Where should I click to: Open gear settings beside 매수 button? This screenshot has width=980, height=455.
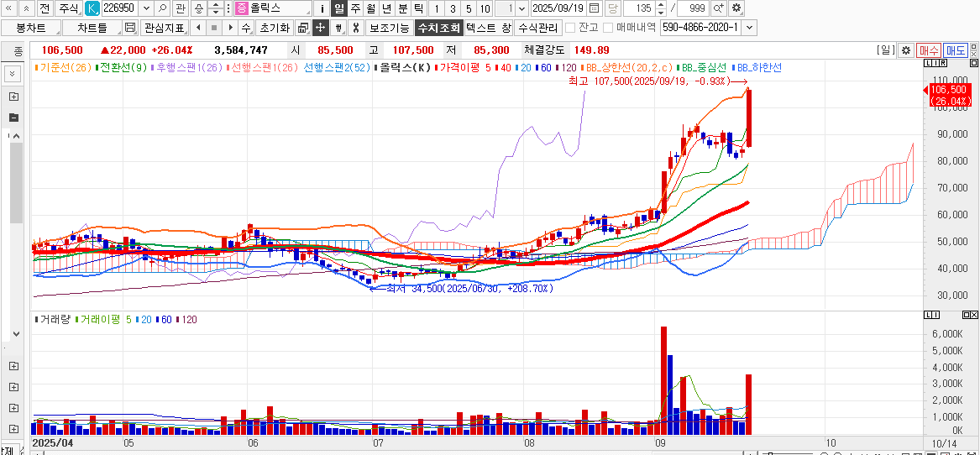coord(905,50)
